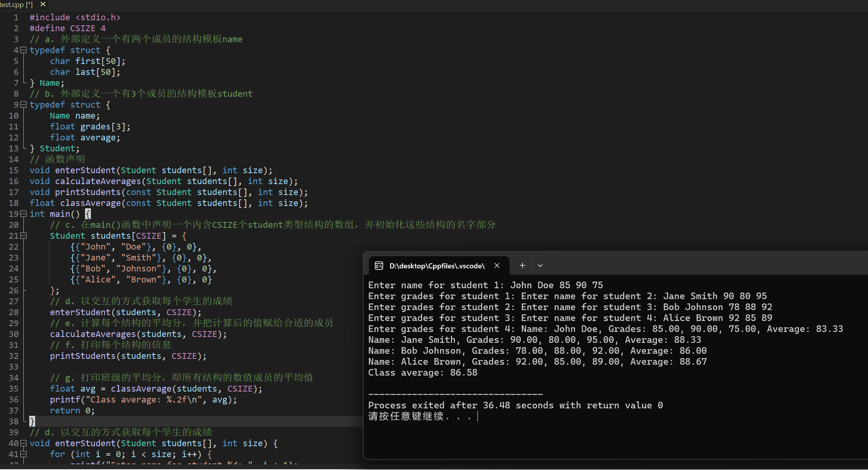Collapse the Name struct fold at line 4
Viewport: 868px width, 470px height.
pos(23,50)
